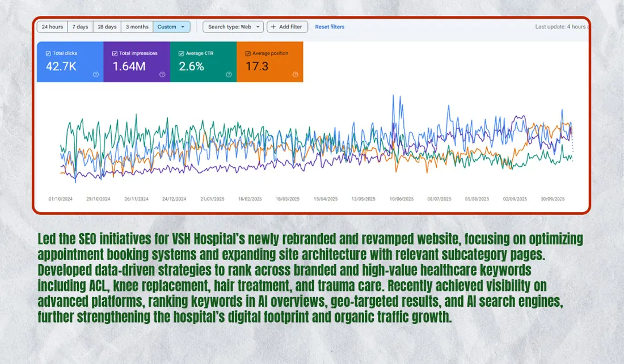This screenshot has width=624, height=364.
Task: Click the 08/07/2025 axis date label
Action: pos(439,199)
